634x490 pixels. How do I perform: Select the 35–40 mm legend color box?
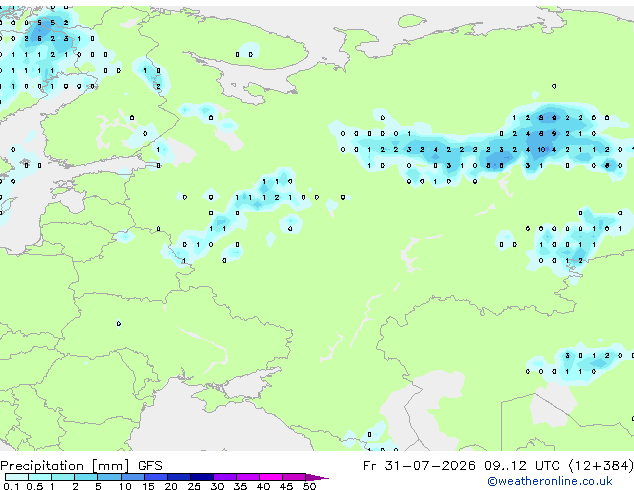(x=247, y=477)
